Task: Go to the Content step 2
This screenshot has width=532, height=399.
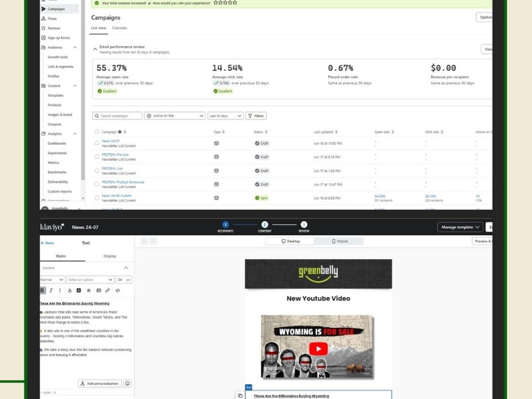Action: click(x=264, y=227)
